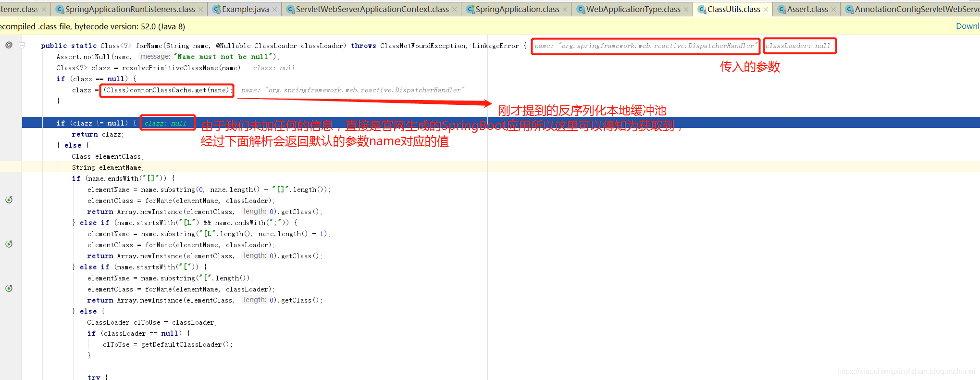Click the Example.java file icon
This screenshot has width=980, height=380.
(217, 9)
